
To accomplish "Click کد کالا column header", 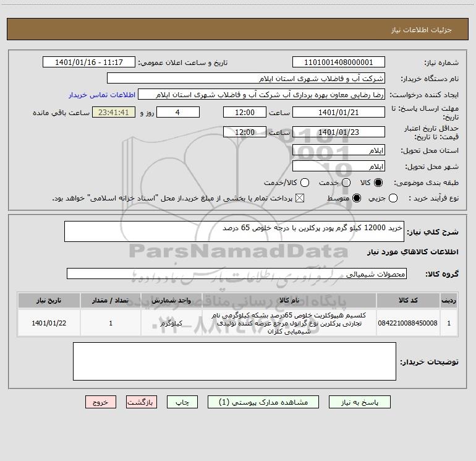I will [408, 301].
